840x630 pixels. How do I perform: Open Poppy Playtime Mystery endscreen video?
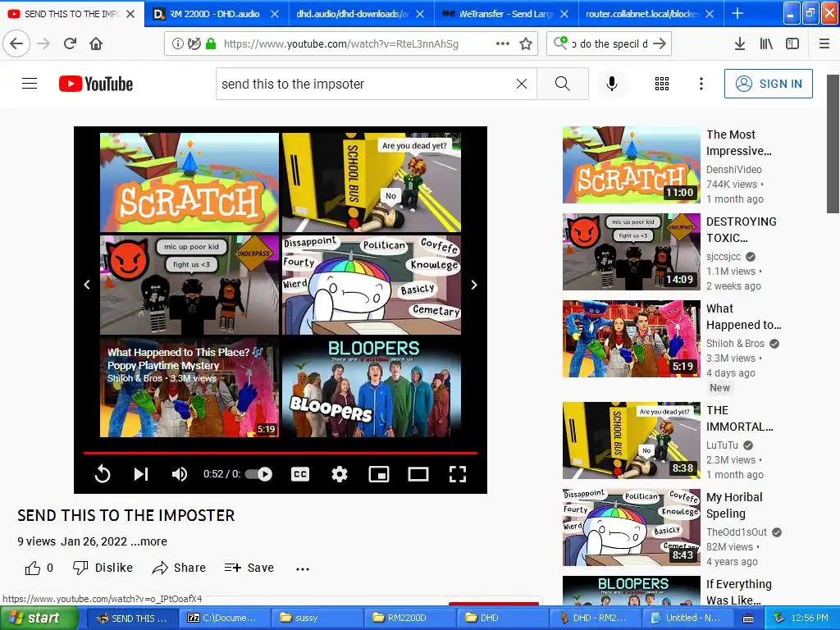pos(189,387)
